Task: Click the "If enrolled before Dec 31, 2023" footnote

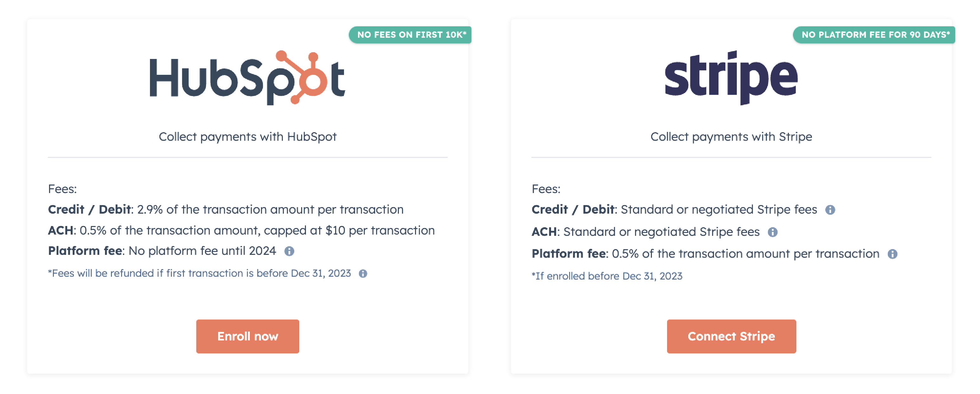Action: tap(607, 276)
